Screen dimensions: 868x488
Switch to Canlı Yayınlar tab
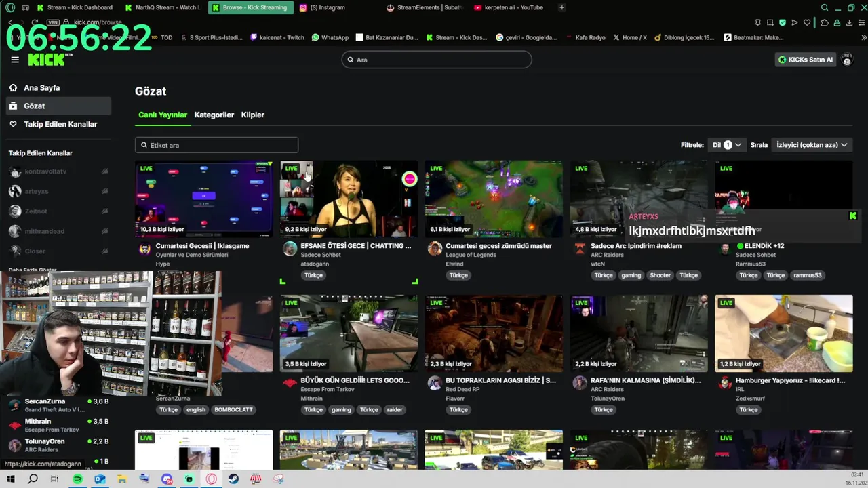pyautogui.click(x=163, y=115)
